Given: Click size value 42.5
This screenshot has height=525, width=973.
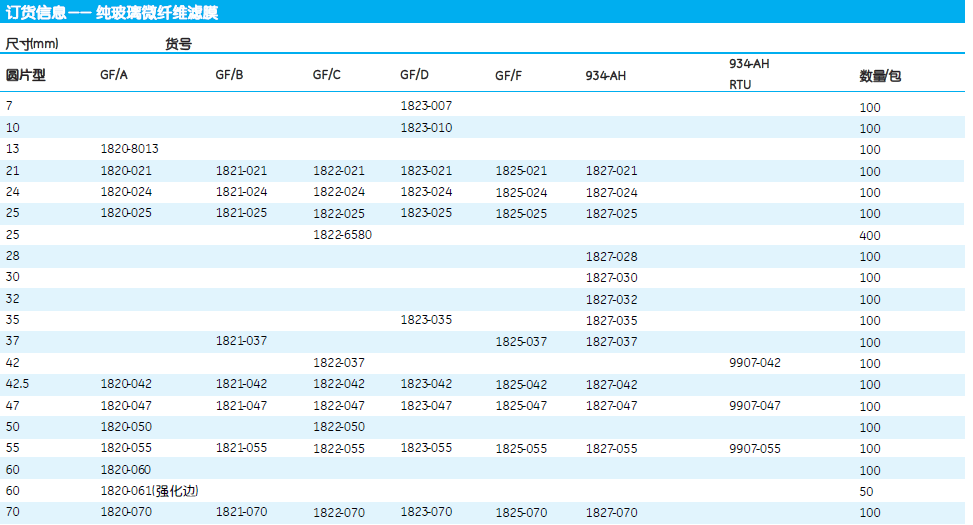Looking at the screenshot, I should (17, 384).
